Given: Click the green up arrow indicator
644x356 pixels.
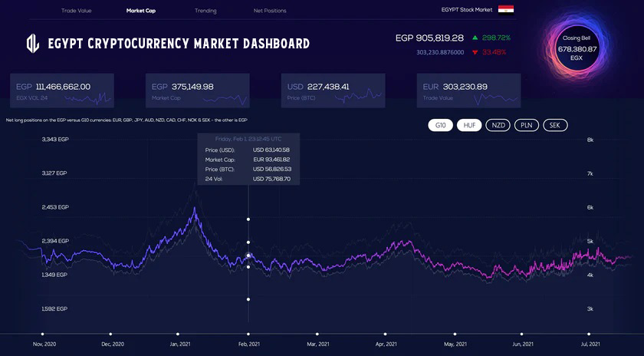Looking at the screenshot, I should (477, 37).
